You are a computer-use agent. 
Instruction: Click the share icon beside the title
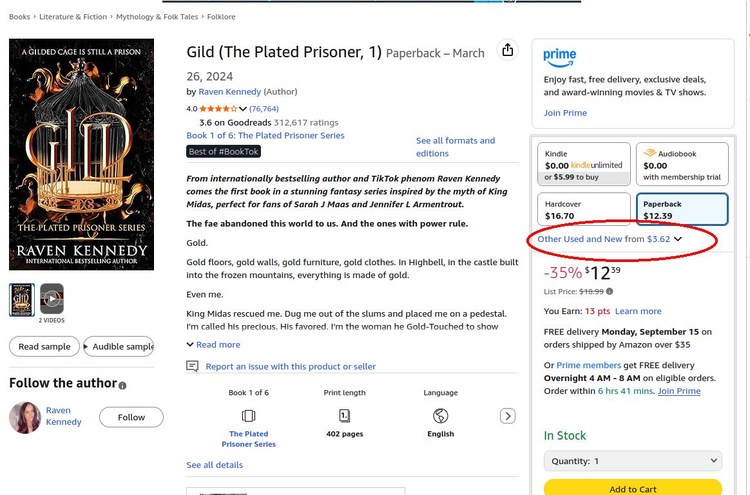tap(507, 51)
